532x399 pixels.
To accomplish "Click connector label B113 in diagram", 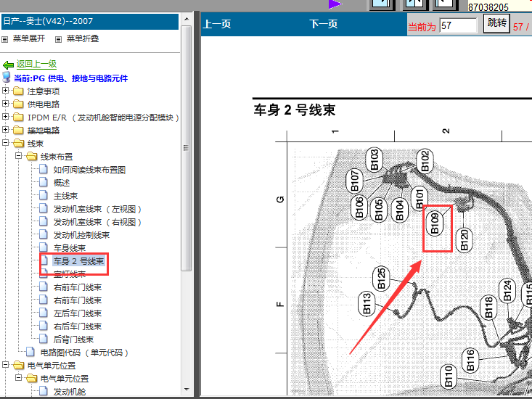I will (367, 303).
